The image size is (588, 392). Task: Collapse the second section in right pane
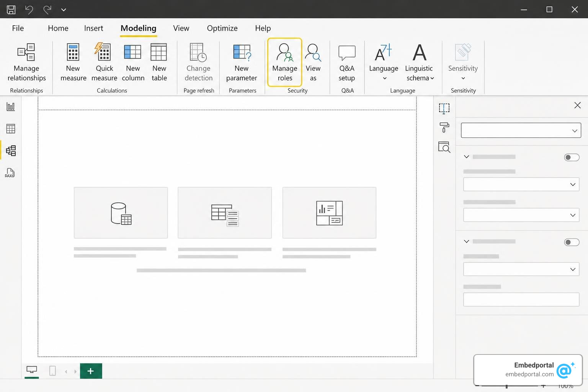tap(466, 241)
